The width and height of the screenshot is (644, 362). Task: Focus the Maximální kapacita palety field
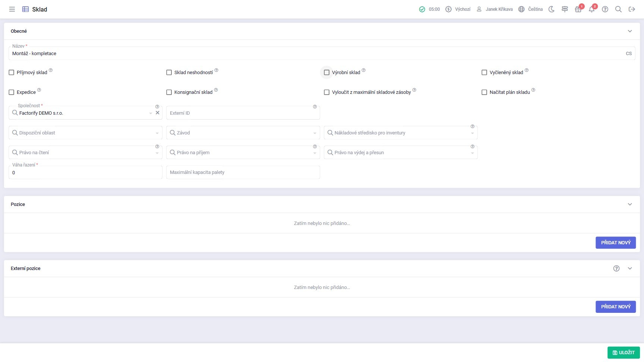pos(243,172)
